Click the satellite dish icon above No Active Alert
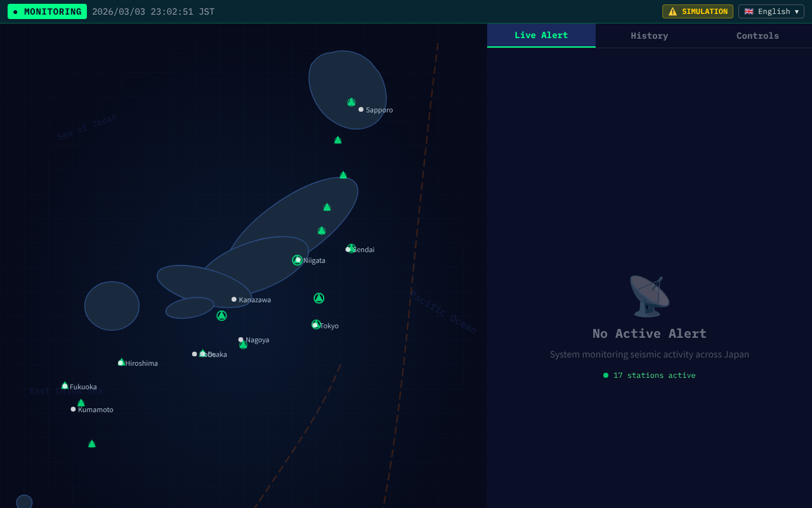 [x=649, y=296]
